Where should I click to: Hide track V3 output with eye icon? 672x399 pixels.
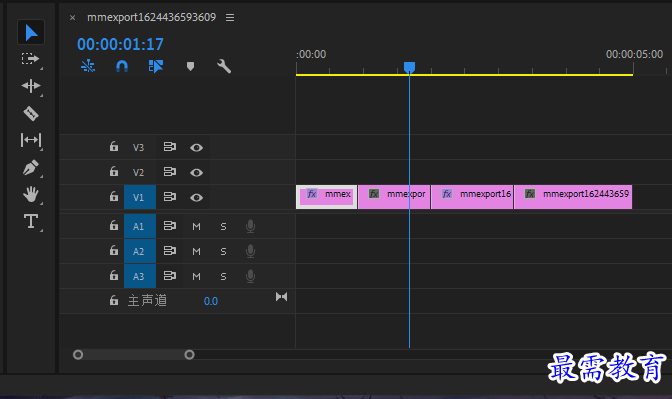196,147
